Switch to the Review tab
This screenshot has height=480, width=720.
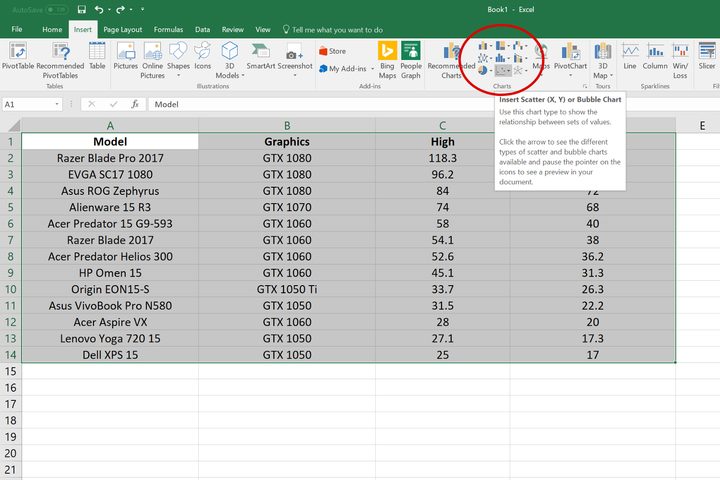[232, 29]
